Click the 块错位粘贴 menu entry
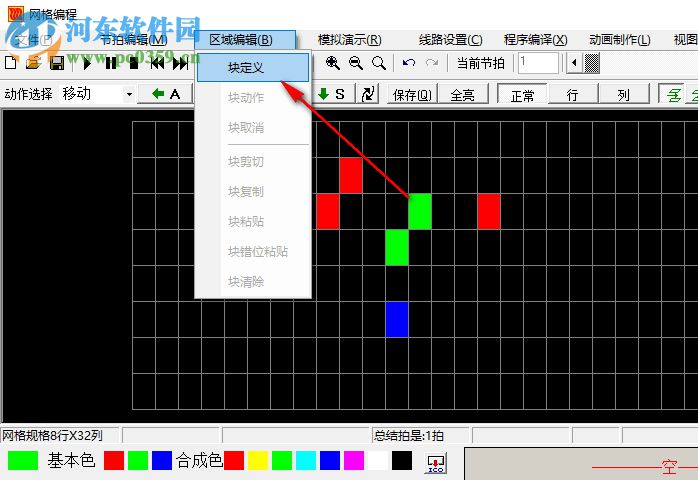 [253, 252]
